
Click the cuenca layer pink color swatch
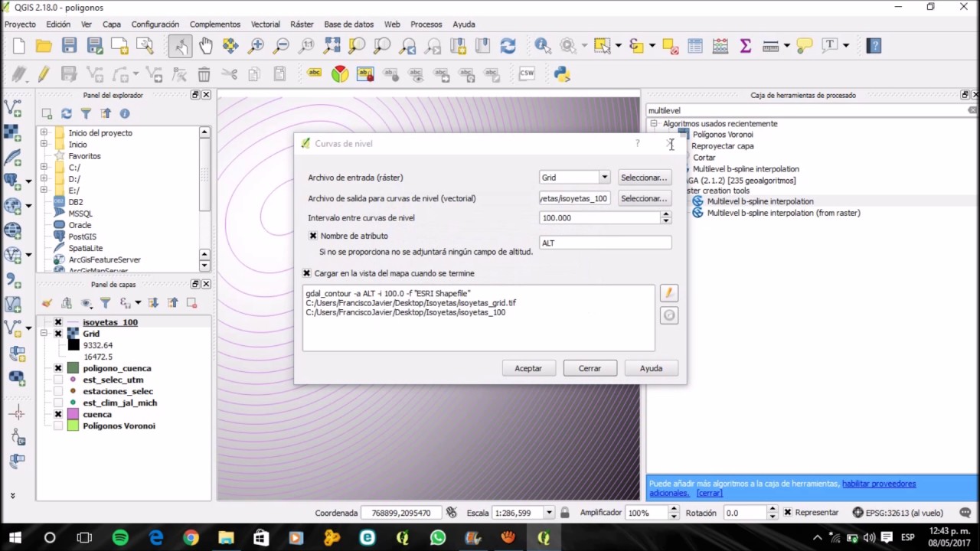(x=73, y=414)
